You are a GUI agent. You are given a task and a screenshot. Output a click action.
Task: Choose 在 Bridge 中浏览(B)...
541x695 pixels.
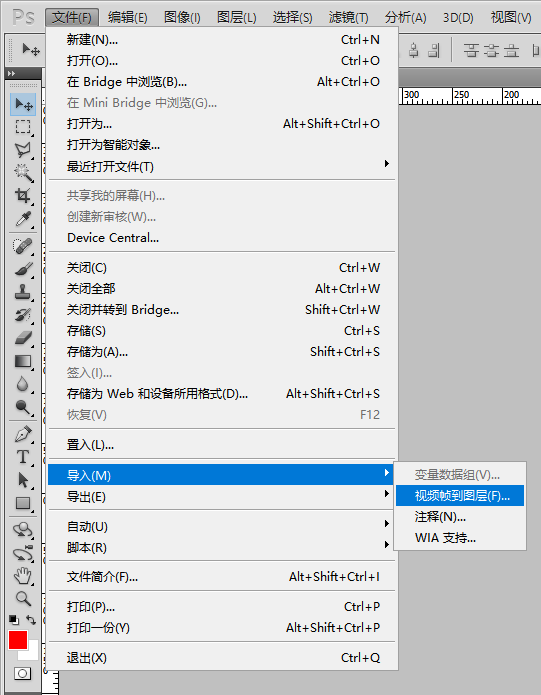[222, 82]
